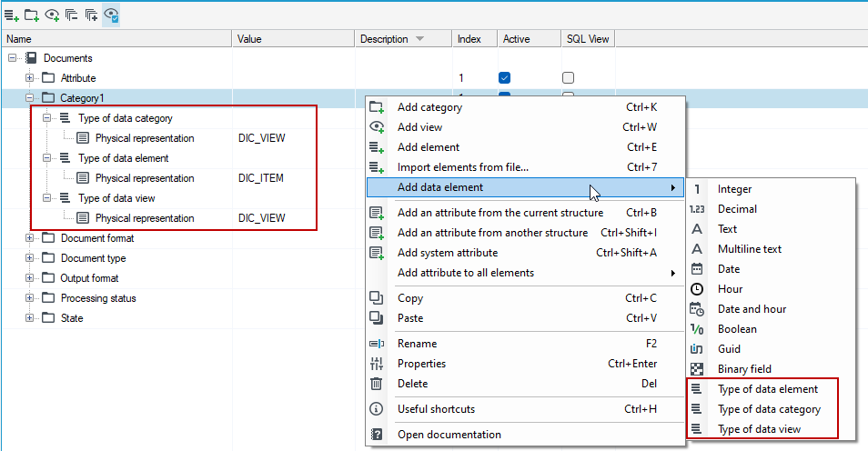Check the SQL View checkbox for Attribute
The image size is (868, 451).
point(568,78)
